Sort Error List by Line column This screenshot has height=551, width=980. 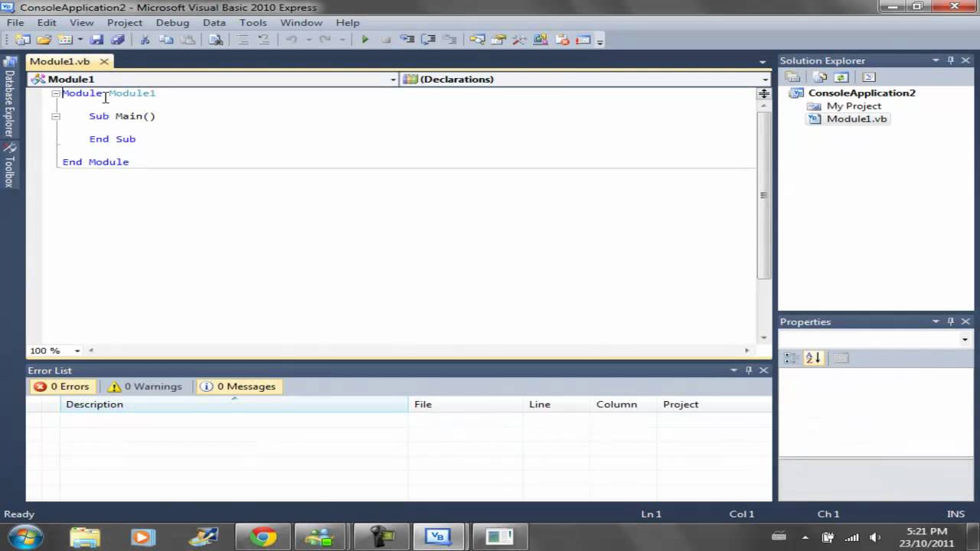(x=557, y=404)
